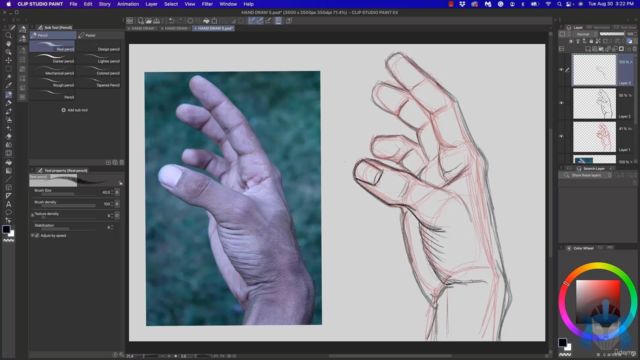Open macOS Spotlight search icon
This screenshot has height=360, width=640.
[559, 4]
